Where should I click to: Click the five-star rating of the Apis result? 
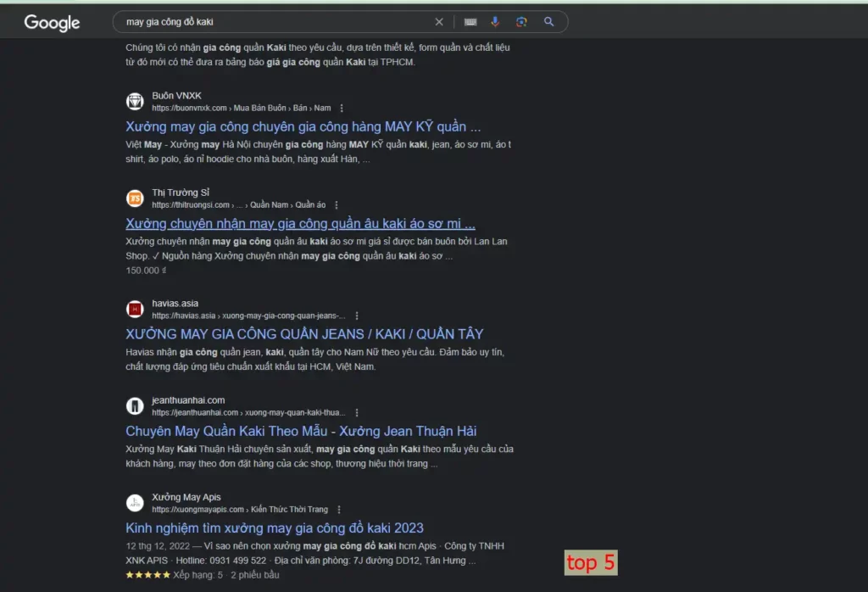(147, 575)
